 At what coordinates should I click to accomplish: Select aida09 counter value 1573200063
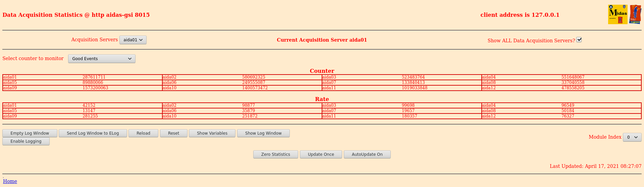(96, 88)
